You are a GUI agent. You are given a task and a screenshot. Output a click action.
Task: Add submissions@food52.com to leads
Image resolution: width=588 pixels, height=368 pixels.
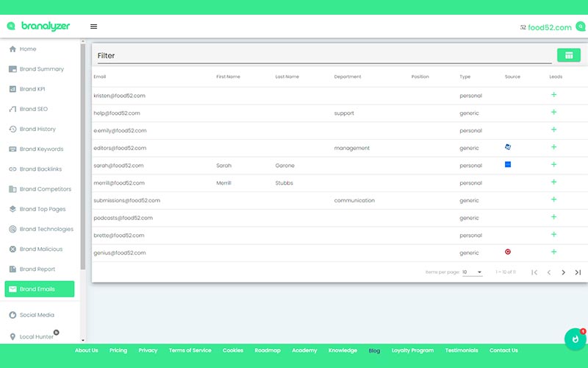pos(553,199)
